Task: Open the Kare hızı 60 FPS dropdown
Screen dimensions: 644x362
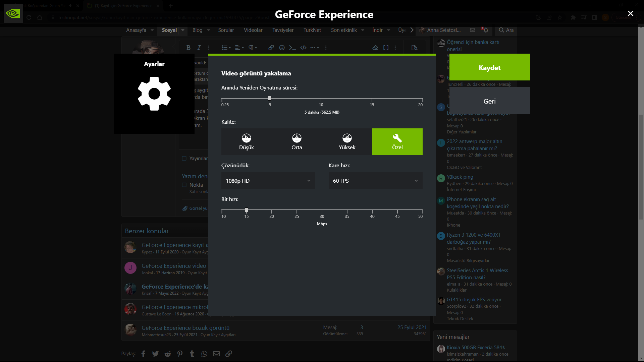Action: coord(376,181)
